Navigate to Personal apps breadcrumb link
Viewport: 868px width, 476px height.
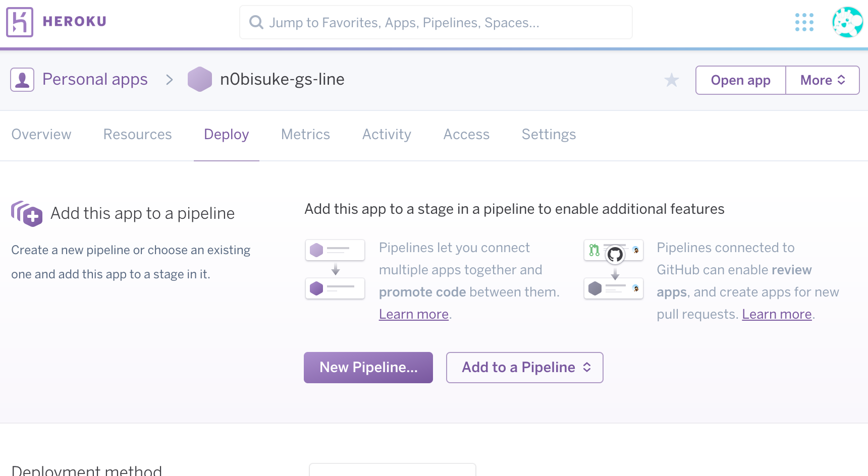[95, 80]
